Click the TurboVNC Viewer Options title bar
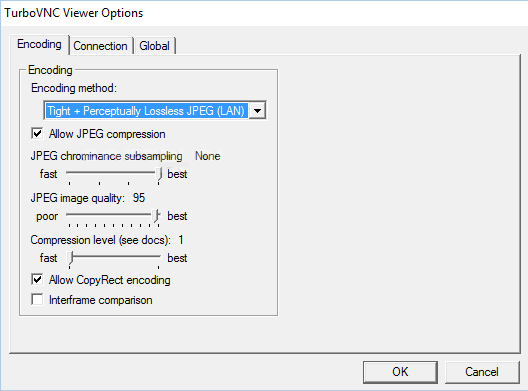Viewport: 528px width, 391px height. pos(264,13)
